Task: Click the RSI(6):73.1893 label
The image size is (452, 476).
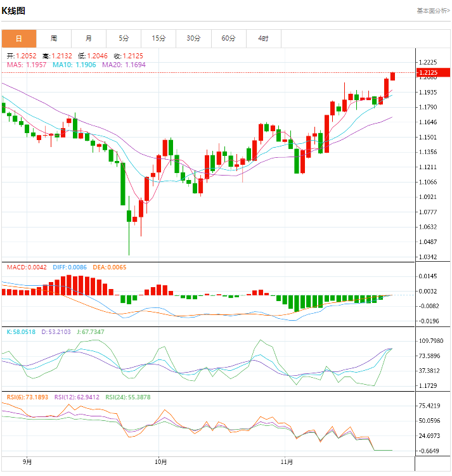Action: pos(27,397)
